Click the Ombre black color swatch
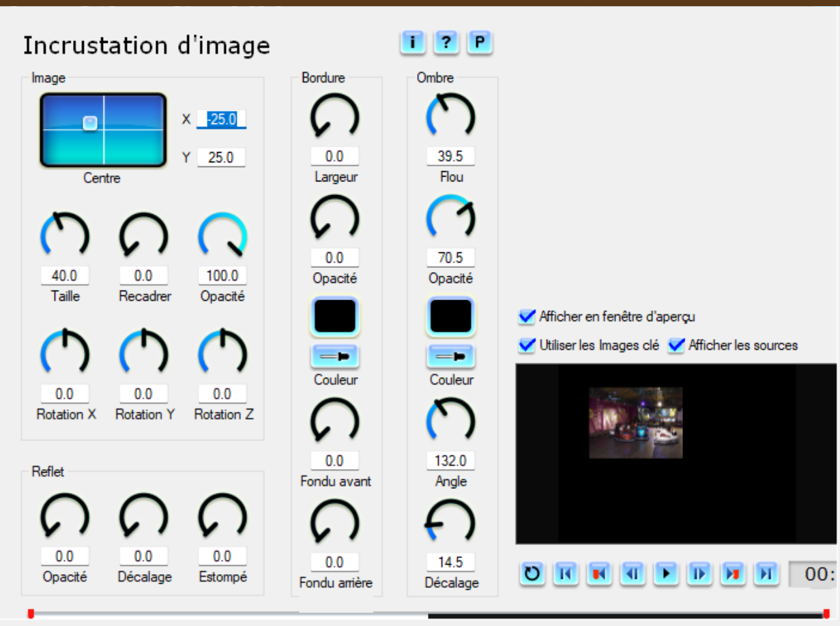Image resolution: width=840 pixels, height=626 pixels. coord(450,316)
